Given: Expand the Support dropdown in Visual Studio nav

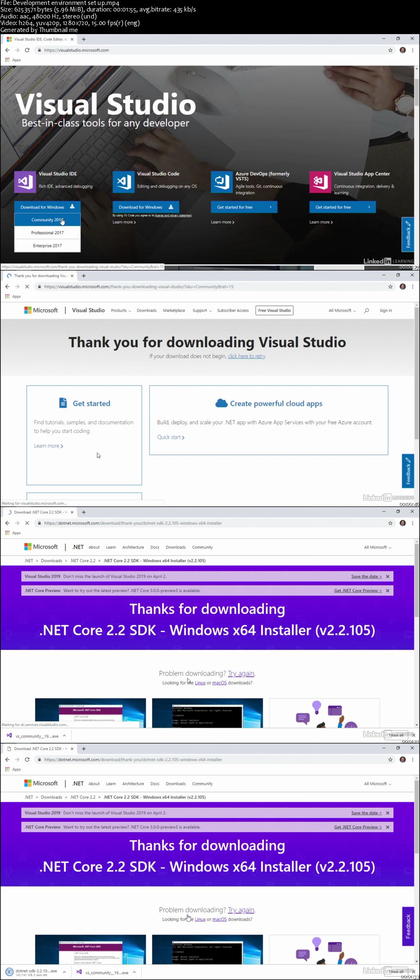Looking at the screenshot, I should point(202,310).
